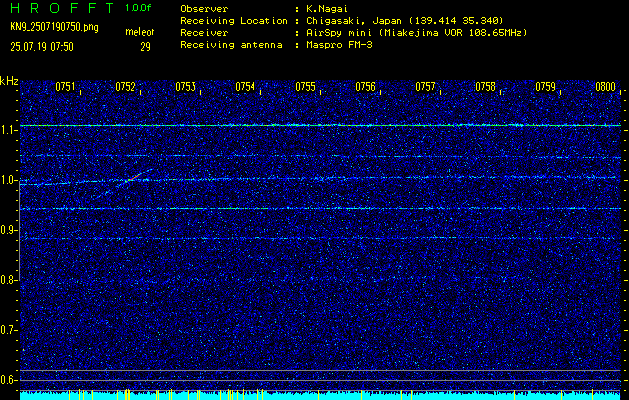629x400 pixels.
Task: Click the version number 1.00f
Action: (x=138, y=8)
